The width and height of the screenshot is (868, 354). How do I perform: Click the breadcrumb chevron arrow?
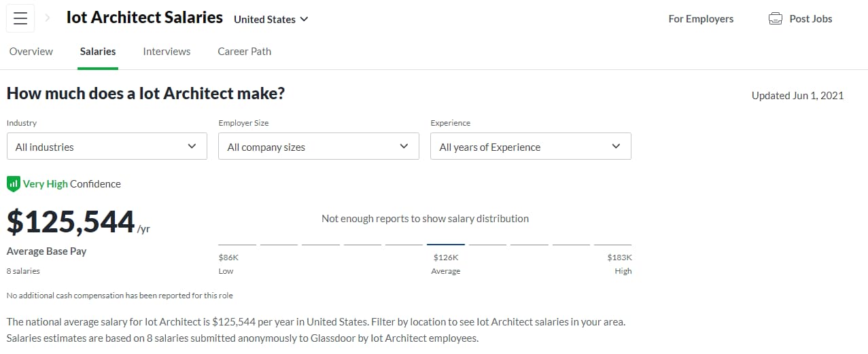47,19
